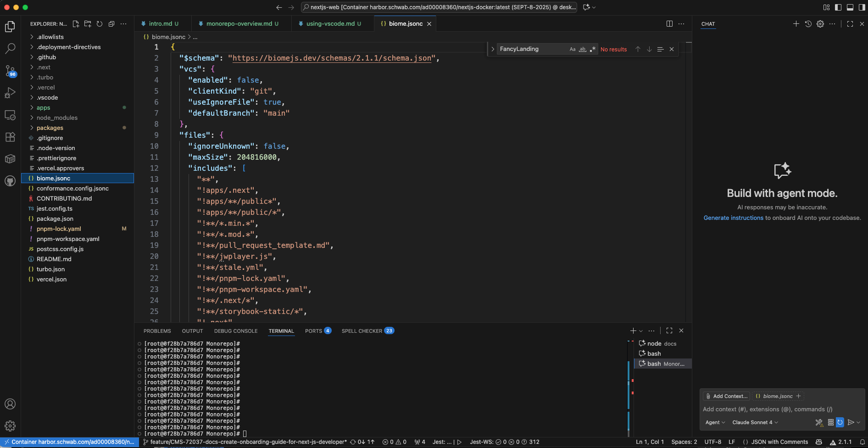Click the Add Context button
Image resolution: width=868 pixels, height=448 pixels.
727,396
